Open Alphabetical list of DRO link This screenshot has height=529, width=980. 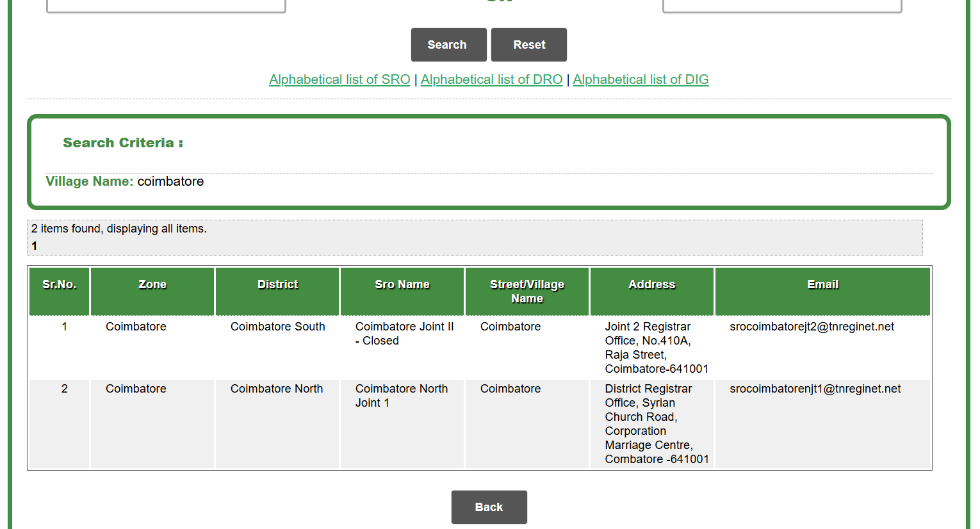point(491,79)
